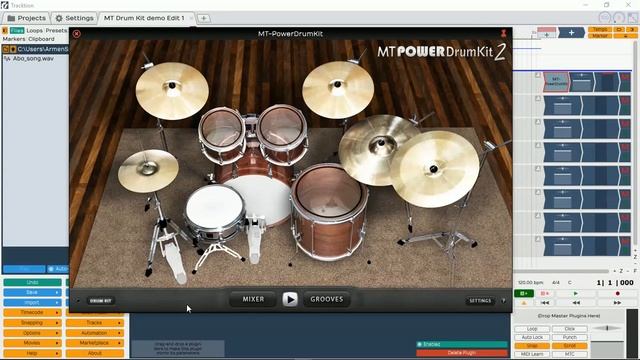Screen dimensions: 640x360
Task: Open the Clipboard tab
Action: coord(41,39)
